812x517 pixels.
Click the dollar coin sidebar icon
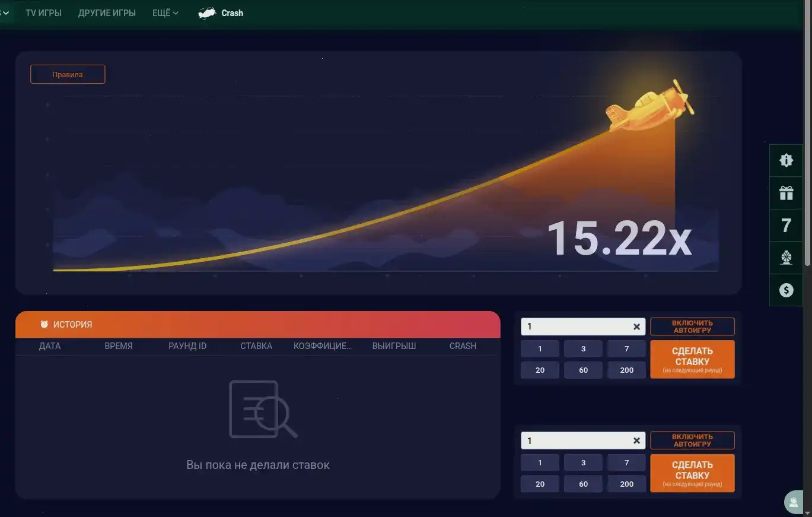click(786, 290)
